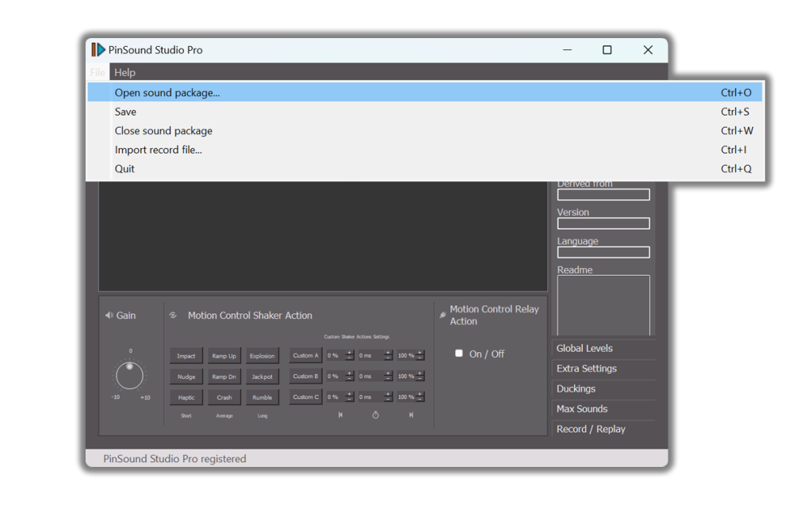
Task: Open the Help menu
Action: point(124,72)
